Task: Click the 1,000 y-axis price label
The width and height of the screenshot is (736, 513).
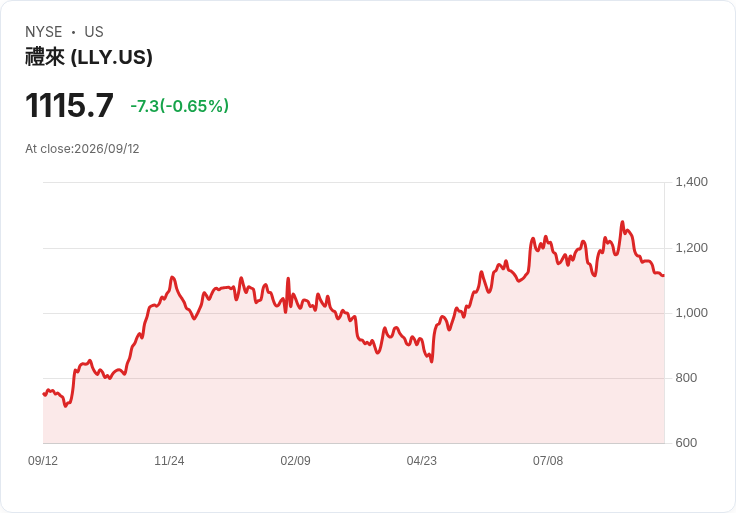Action: (691, 313)
